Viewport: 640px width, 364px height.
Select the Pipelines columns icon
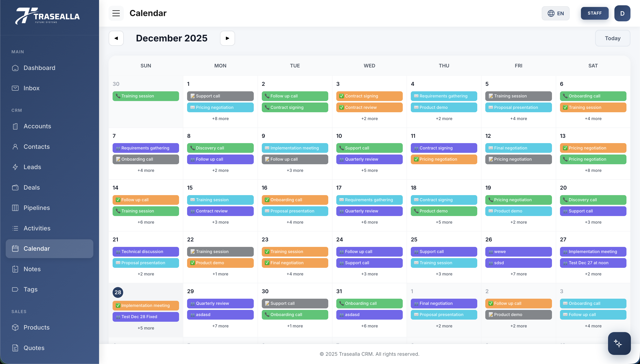pyautogui.click(x=15, y=208)
